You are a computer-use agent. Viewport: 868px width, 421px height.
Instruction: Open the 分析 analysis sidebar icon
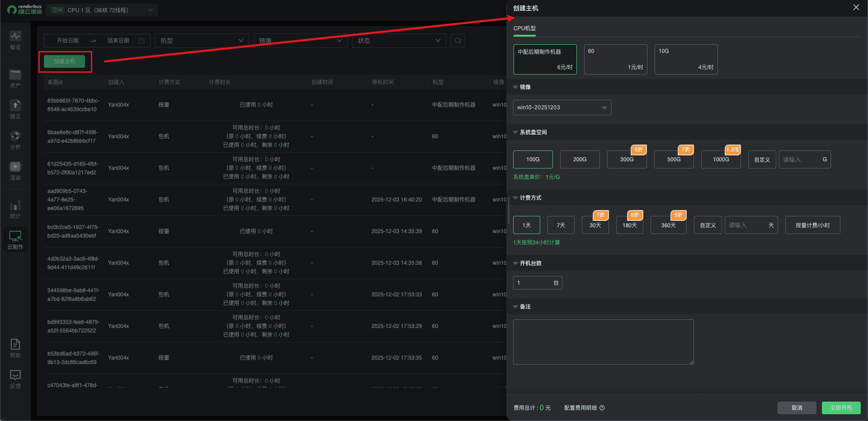click(x=15, y=140)
